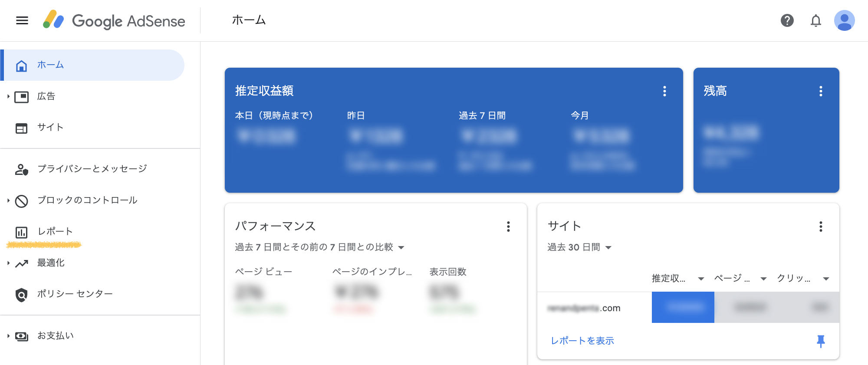
Task: Click the Google AdSense logo
Action: point(114,20)
